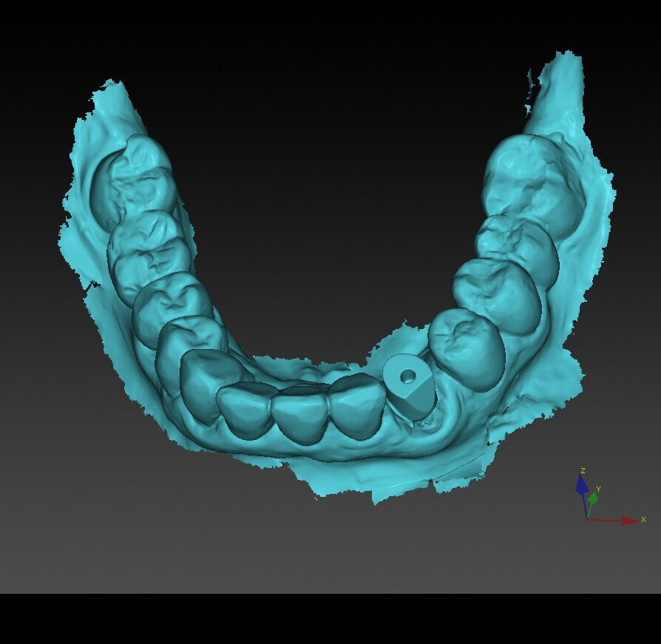661x644 pixels.
Task: Click the red X axis arrow
Action: point(630,521)
